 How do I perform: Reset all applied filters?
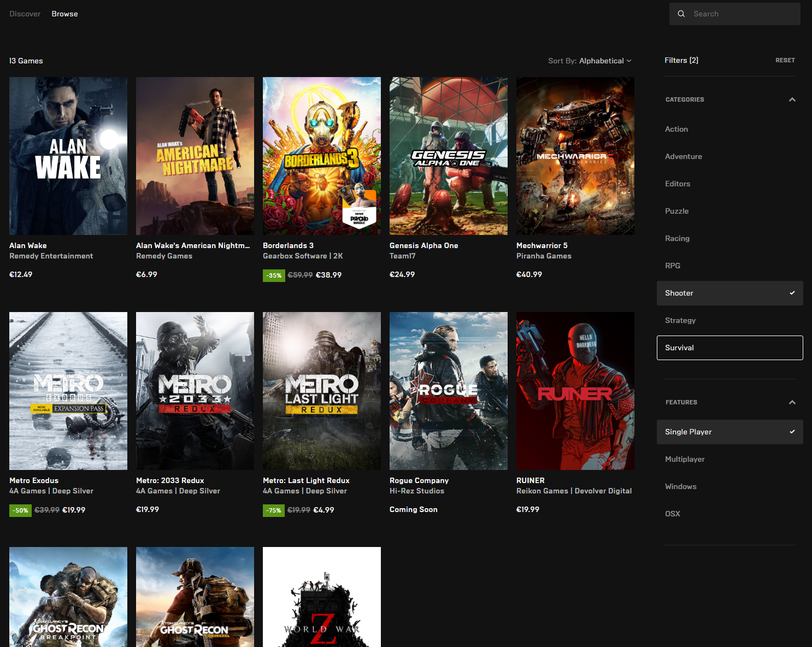(785, 60)
